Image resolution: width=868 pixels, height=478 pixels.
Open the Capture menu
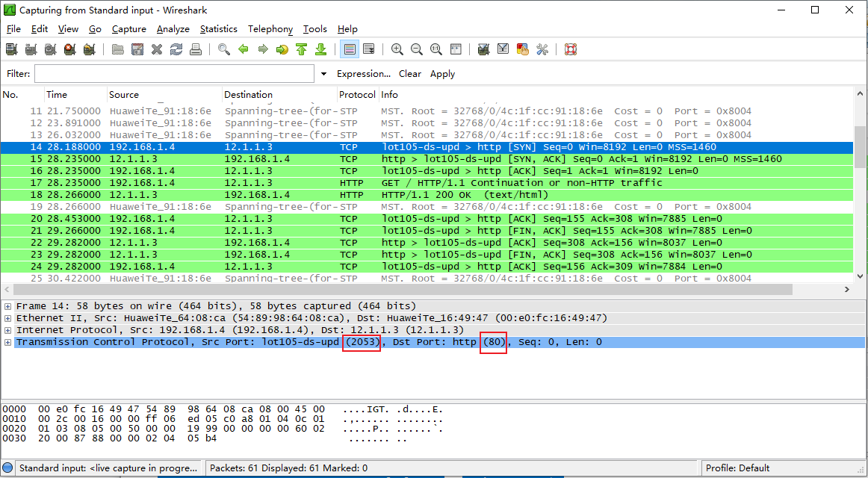(129, 29)
